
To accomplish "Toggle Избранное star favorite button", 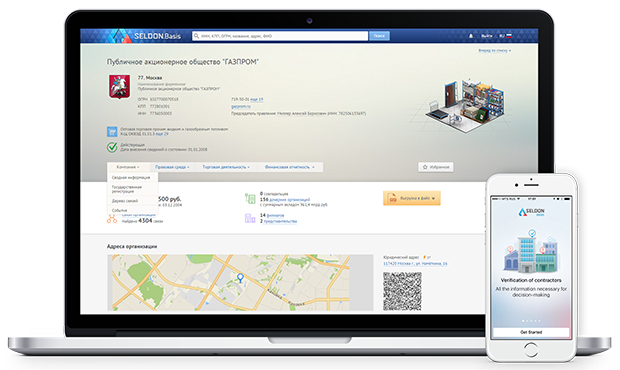I will [436, 167].
